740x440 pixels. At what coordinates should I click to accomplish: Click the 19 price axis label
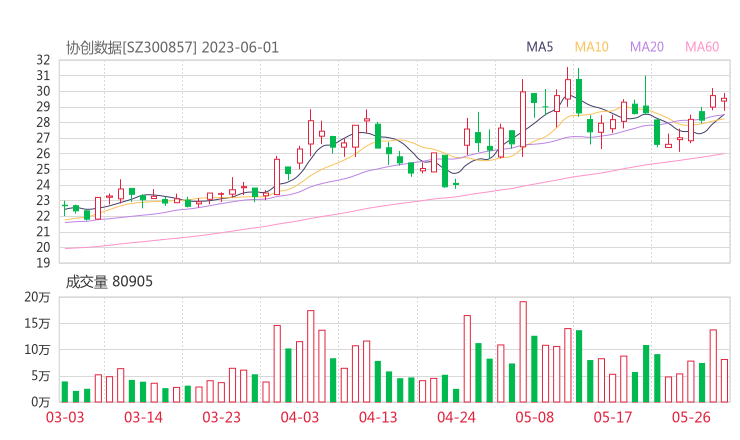(x=43, y=262)
